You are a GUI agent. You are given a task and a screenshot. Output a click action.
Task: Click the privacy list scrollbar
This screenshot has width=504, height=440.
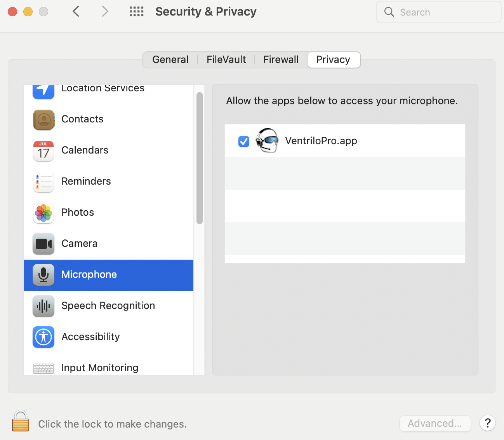pos(200,158)
